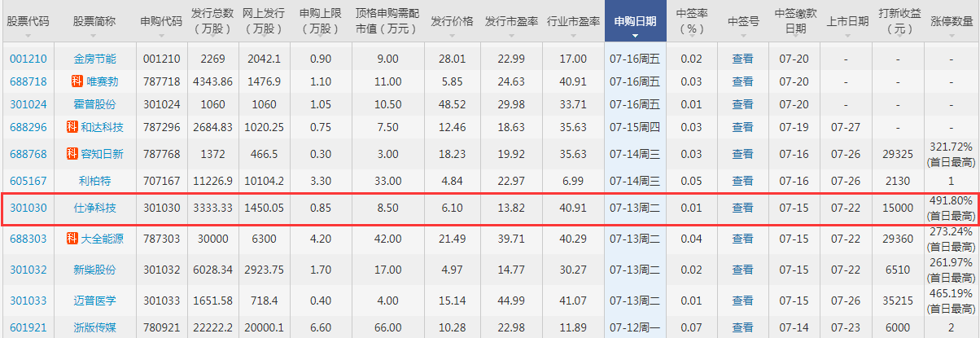Open stock code 605167 link
The width and height of the screenshot is (980, 338).
pos(28,181)
